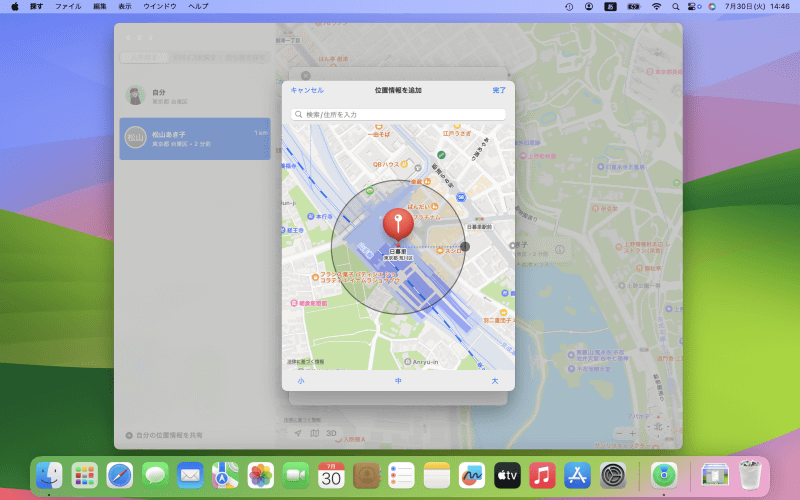Click the 3D map view button

(332, 433)
